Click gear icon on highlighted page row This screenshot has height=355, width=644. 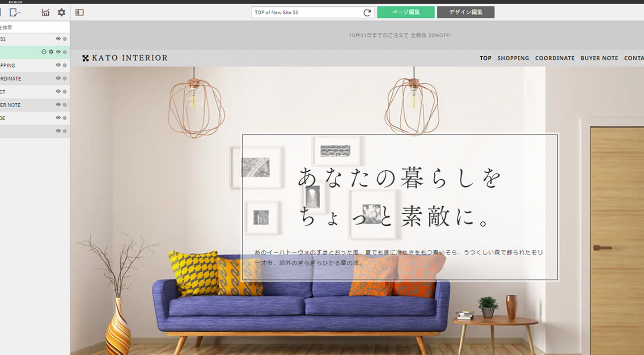[51, 52]
